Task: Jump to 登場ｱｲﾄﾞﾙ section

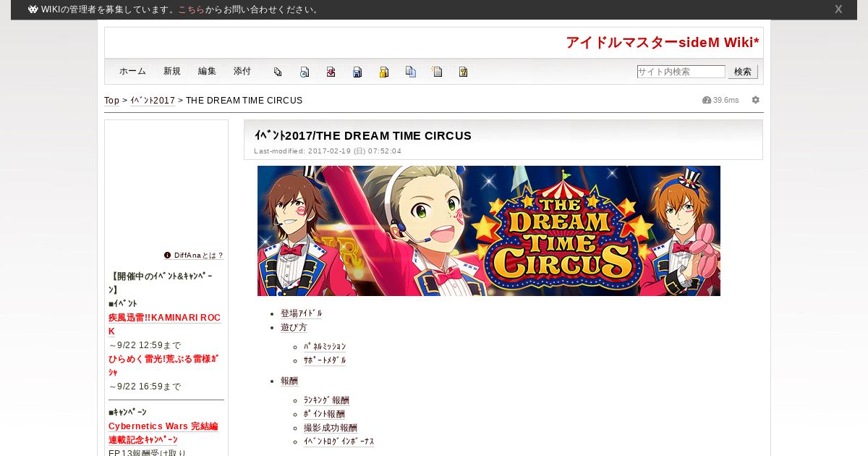Action: tap(302, 313)
